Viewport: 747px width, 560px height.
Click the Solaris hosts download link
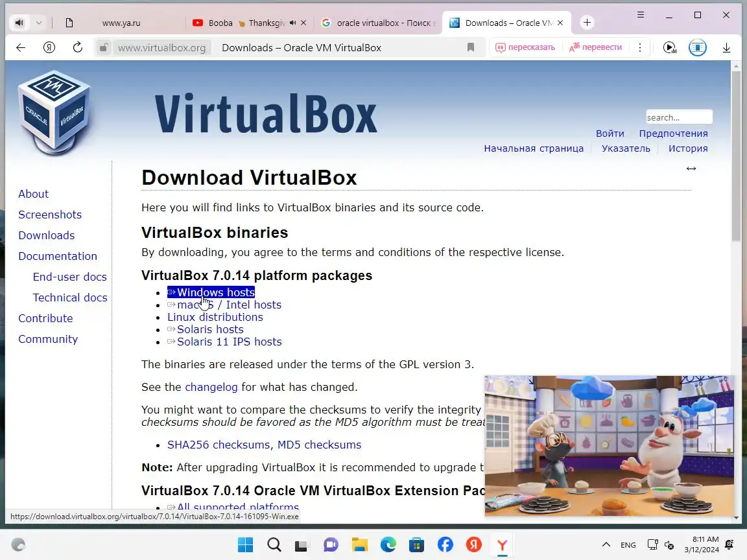pos(206,329)
